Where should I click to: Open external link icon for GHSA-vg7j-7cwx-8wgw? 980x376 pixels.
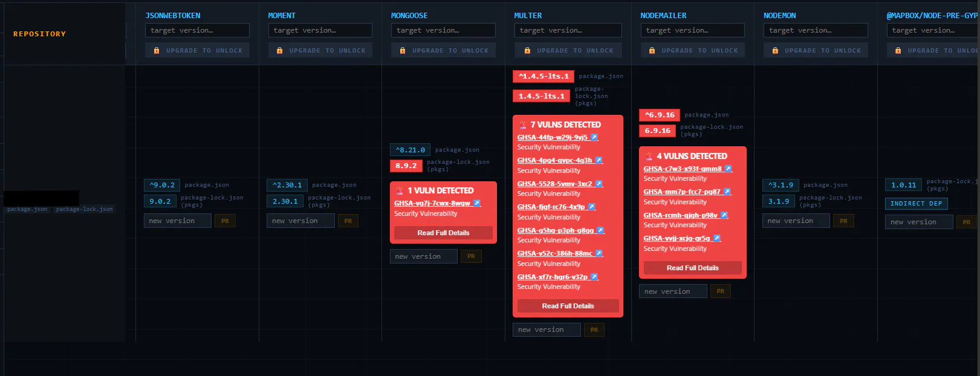(477, 203)
